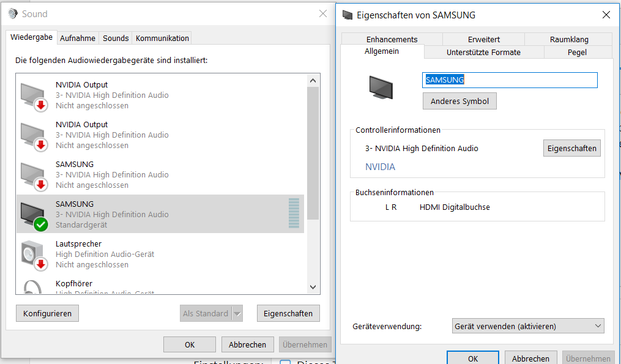Close the Eigenschaften von SAMSUNG window
Screen dimensions: 621x364
[x=606, y=15]
